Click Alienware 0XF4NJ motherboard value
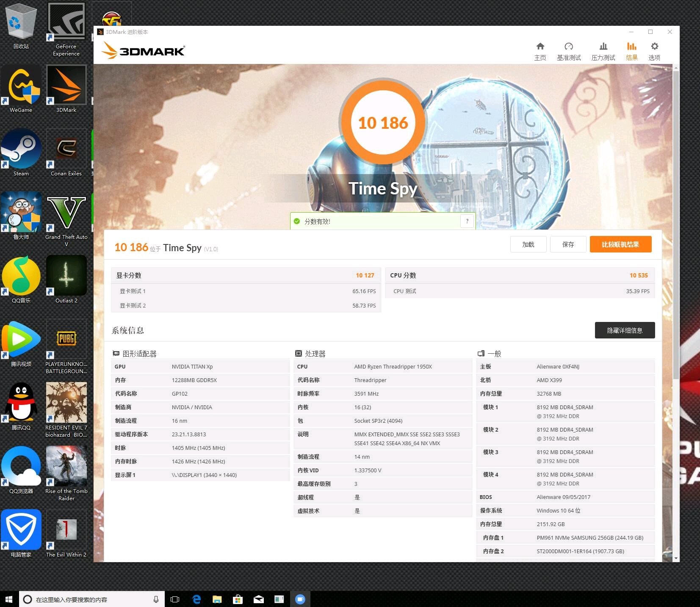Viewport: 700px width, 607px height. point(558,366)
